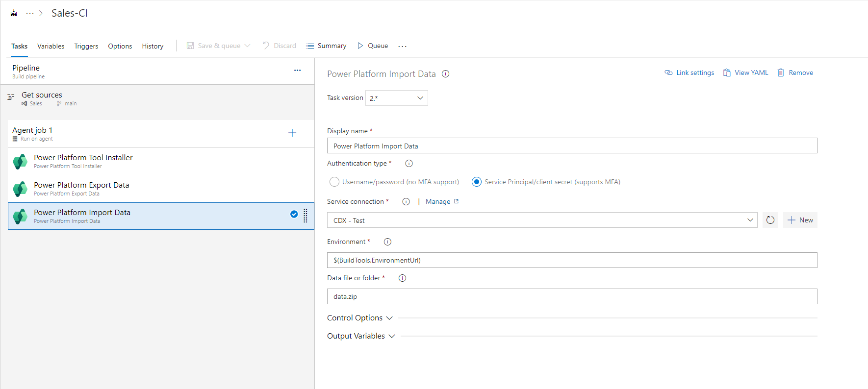Show Authentication type info tooltip

pyautogui.click(x=409, y=164)
